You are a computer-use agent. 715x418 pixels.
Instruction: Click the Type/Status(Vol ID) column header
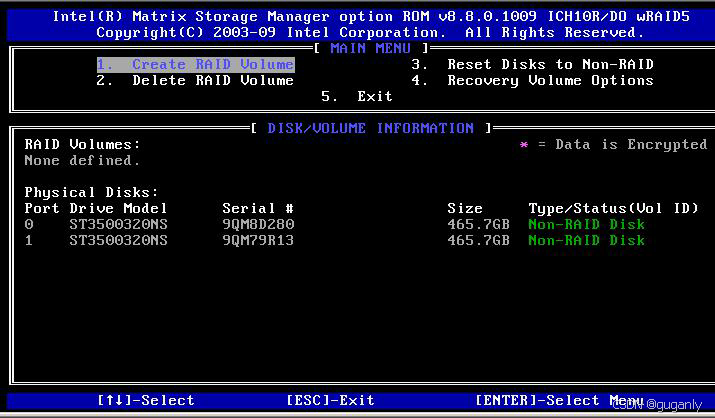[613, 208]
